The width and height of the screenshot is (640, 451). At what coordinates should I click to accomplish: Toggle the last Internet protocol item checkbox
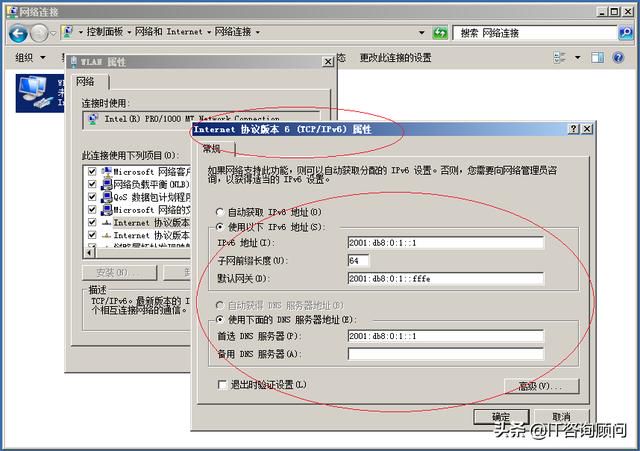pyautogui.click(x=92, y=235)
